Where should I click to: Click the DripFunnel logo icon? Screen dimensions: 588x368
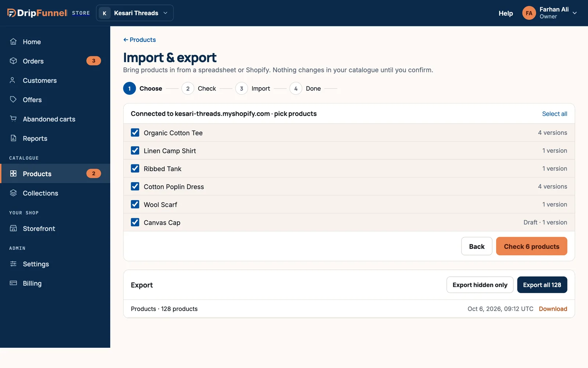[x=11, y=13]
